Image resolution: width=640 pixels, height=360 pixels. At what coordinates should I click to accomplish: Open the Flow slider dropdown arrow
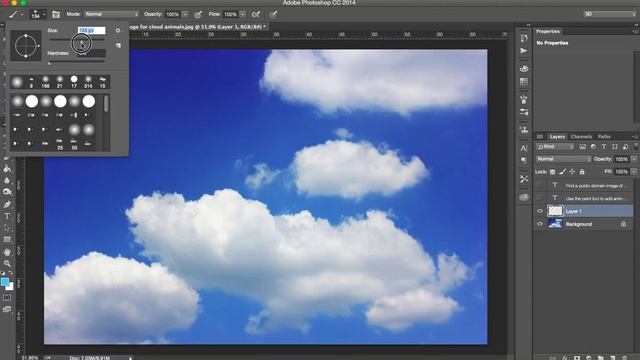pyautogui.click(x=242, y=14)
